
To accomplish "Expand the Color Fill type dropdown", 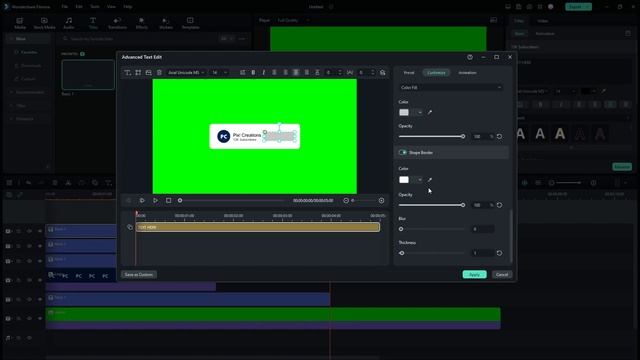I will pyautogui.click(x=451, y=87).
